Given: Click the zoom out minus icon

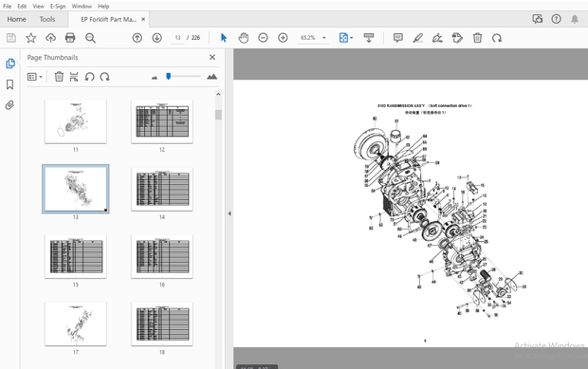Looking at the screenshot, I should pos(264,38).
